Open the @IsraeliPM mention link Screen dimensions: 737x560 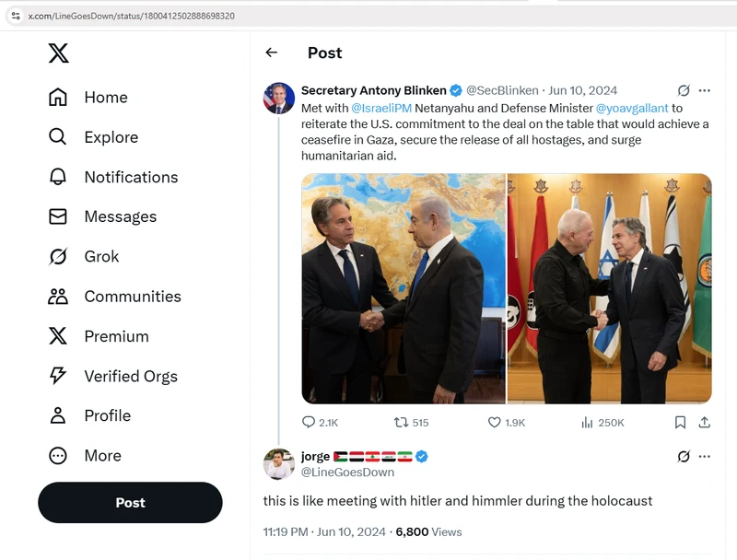point(381,108)
